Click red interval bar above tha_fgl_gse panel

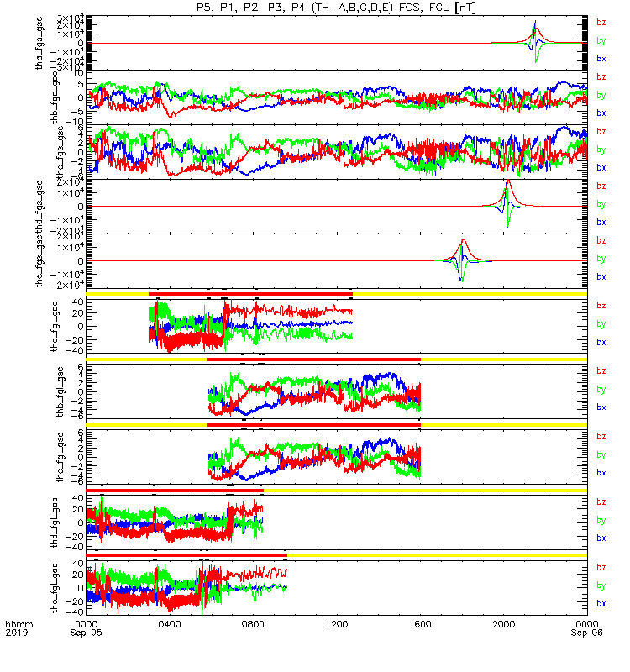tap(250, 294)
